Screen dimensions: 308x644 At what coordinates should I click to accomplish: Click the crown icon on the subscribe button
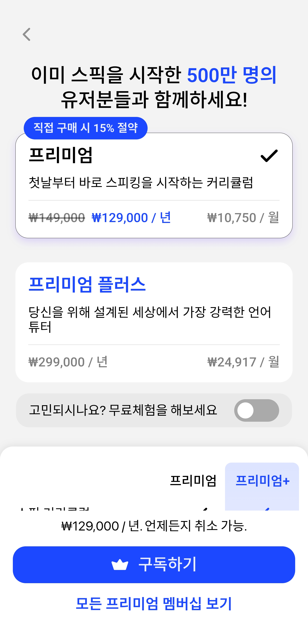coord(120,565)
